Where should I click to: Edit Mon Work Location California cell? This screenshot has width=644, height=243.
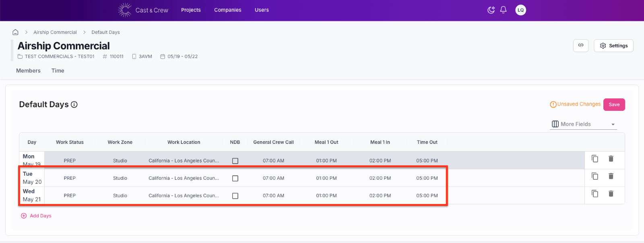tap(184, 160)
